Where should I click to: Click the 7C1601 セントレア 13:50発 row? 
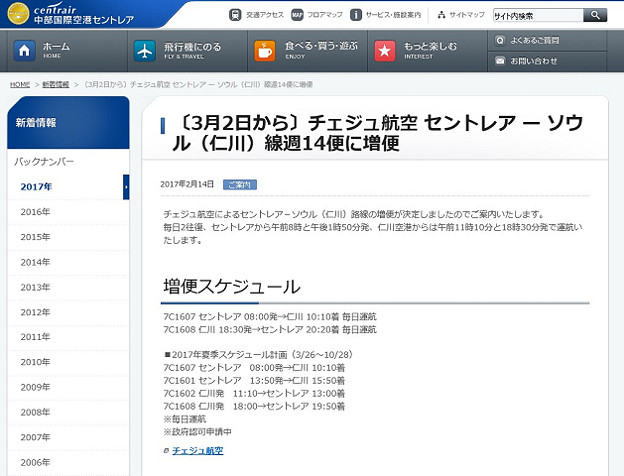tap(254, 380)
